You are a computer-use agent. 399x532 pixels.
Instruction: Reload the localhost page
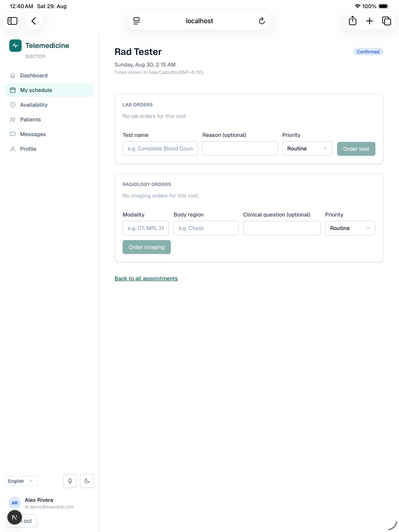(262, 21)
